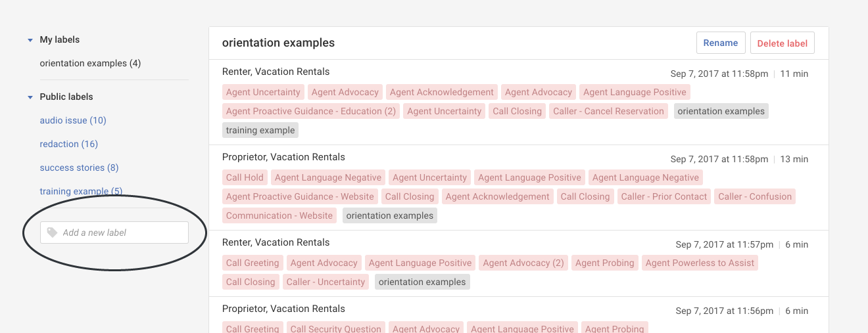Open the first Renter, Vacation Rentals call

[276, 72]
